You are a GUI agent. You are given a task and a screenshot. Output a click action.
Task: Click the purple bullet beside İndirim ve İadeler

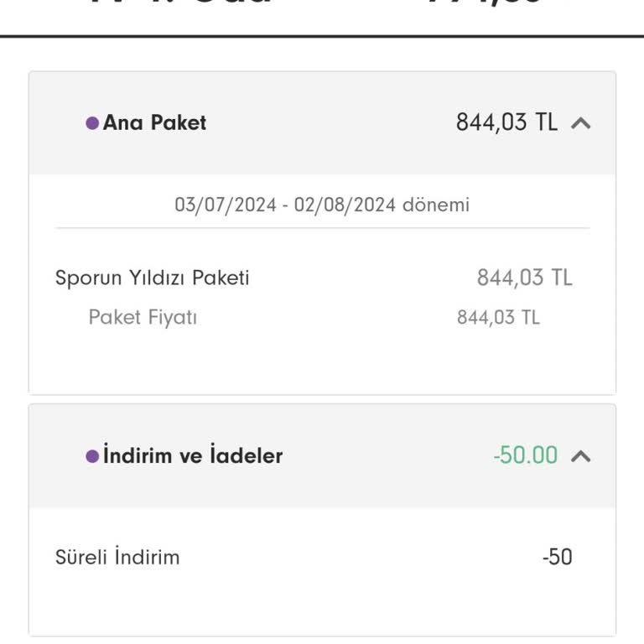pyautogui.click(x=92, y=456)
